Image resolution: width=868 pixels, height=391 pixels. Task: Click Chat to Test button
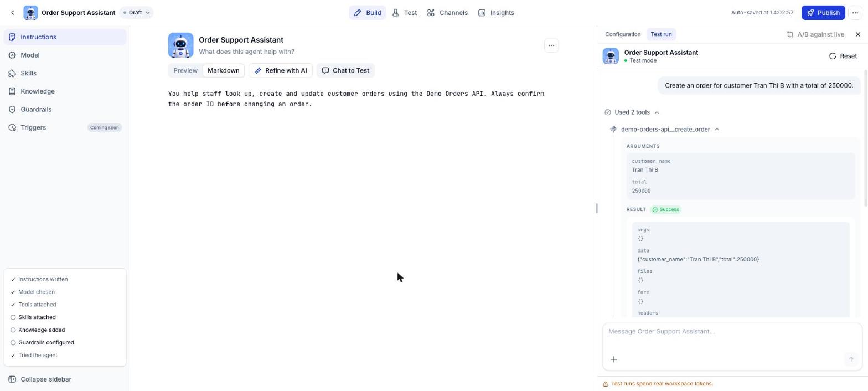tap(345, 70)
